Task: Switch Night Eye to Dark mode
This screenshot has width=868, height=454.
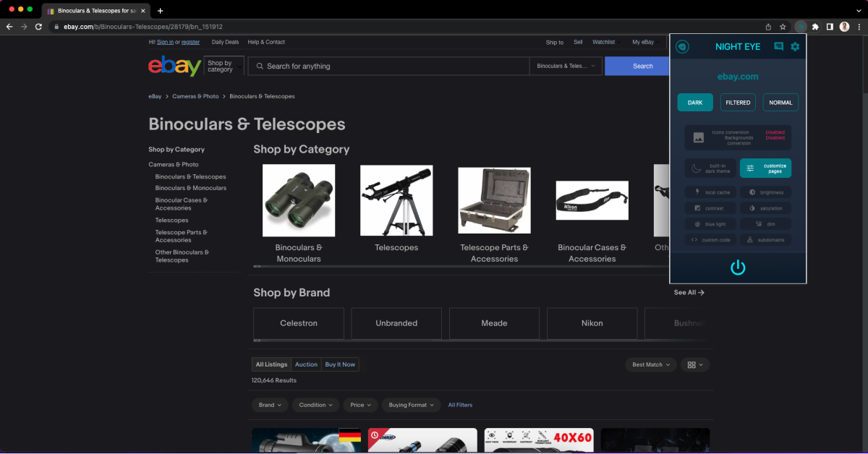Action: point(695,103)
